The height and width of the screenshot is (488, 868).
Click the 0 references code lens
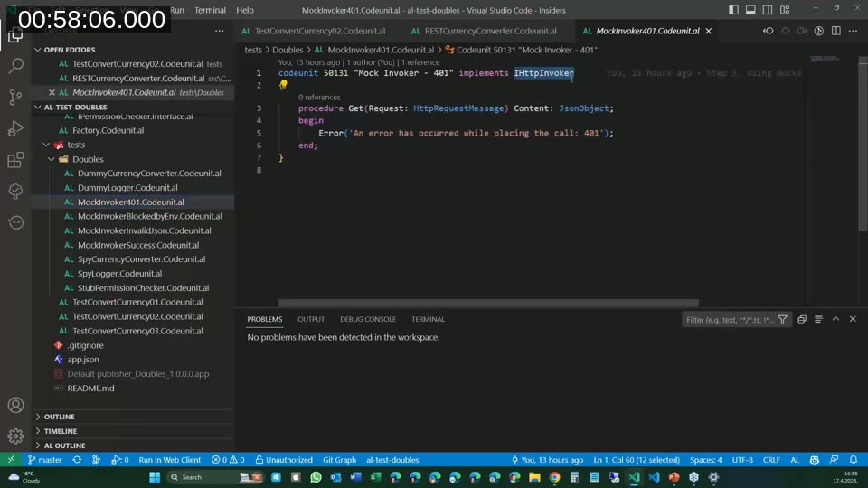(319, 97)
